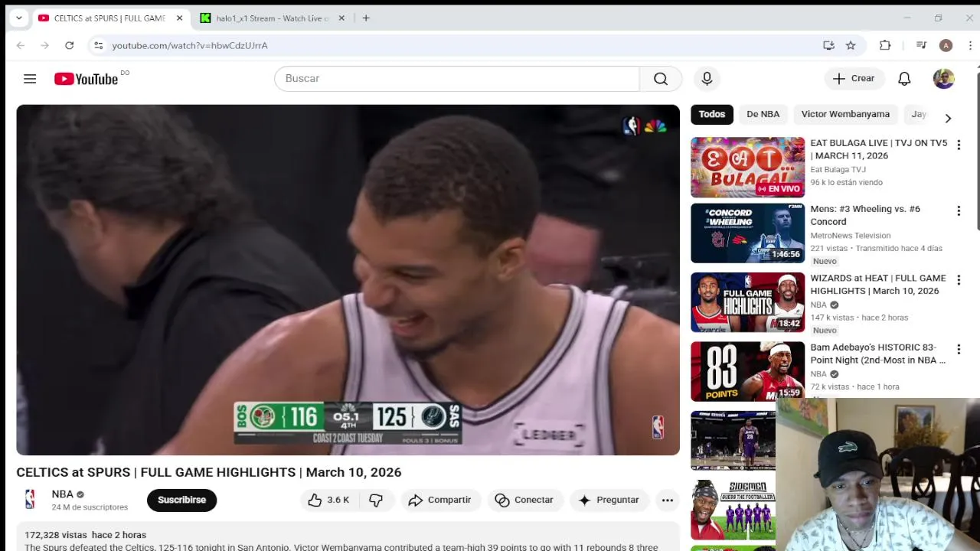Screen dimensions: 980x551
Task: Close the Celtics at Spurs tab
Action: 179,18
